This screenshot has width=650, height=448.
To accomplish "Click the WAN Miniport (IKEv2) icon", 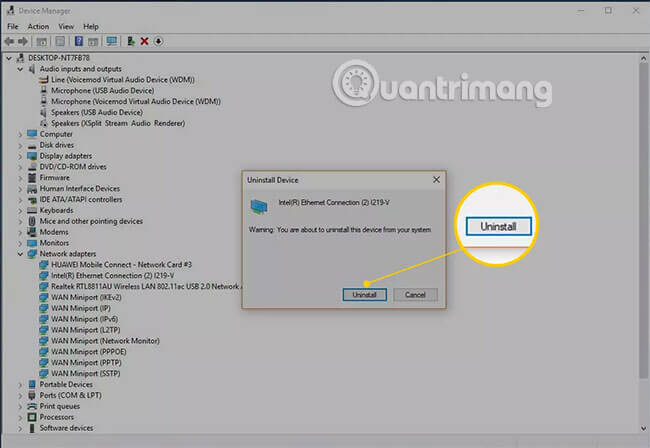I will 44,297.
